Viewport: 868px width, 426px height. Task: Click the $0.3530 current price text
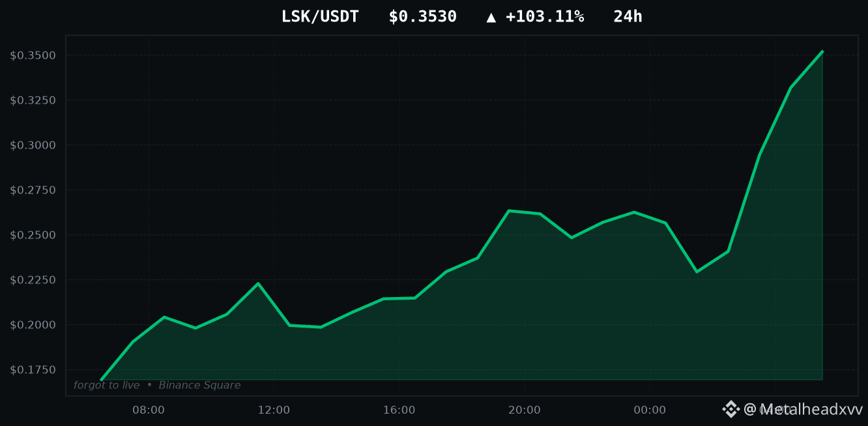[422, 17]
